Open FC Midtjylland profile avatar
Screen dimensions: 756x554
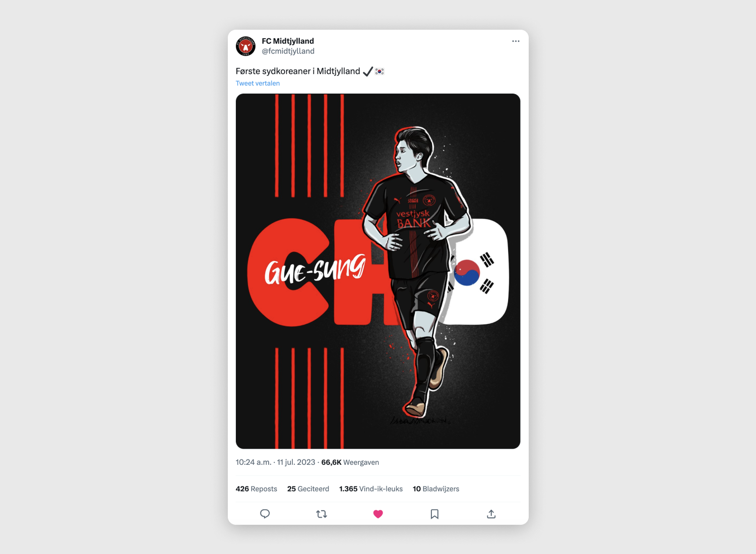tap(245, 46)
